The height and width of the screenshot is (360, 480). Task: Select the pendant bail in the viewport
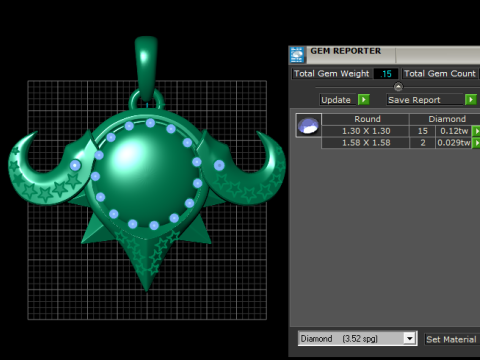[146, 68]
